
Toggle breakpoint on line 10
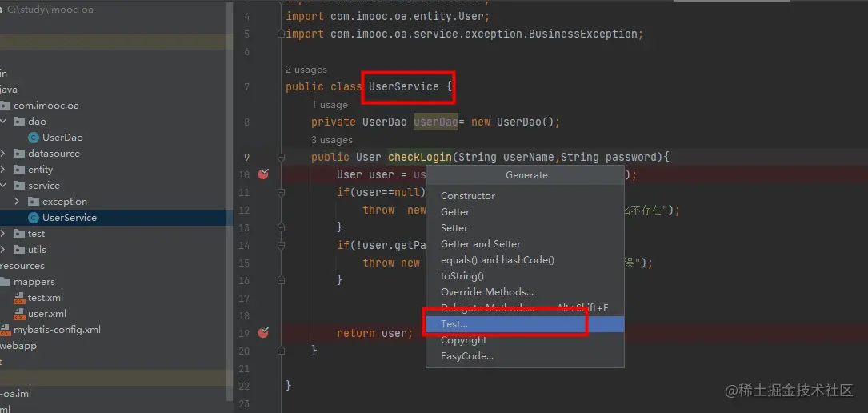point(263,174)
